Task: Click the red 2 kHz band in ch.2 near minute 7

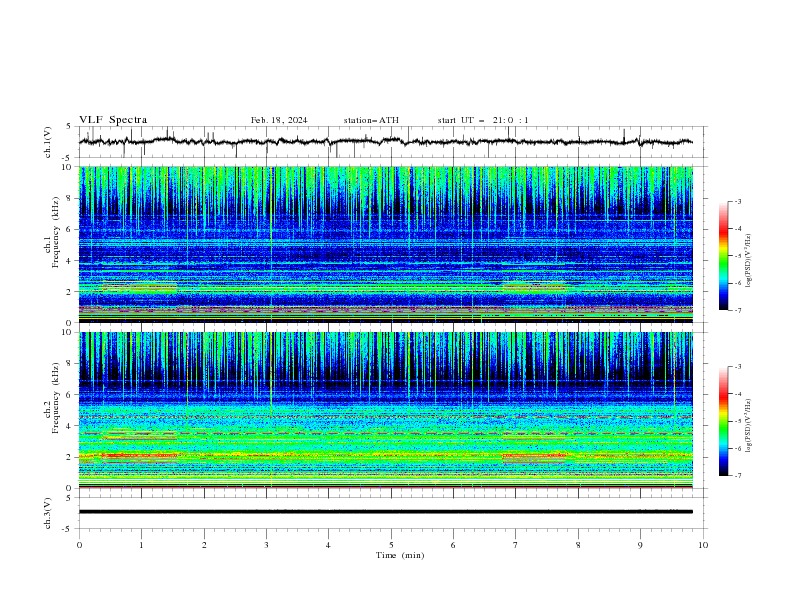Action: pyautogui.click(x=534, y=455)
